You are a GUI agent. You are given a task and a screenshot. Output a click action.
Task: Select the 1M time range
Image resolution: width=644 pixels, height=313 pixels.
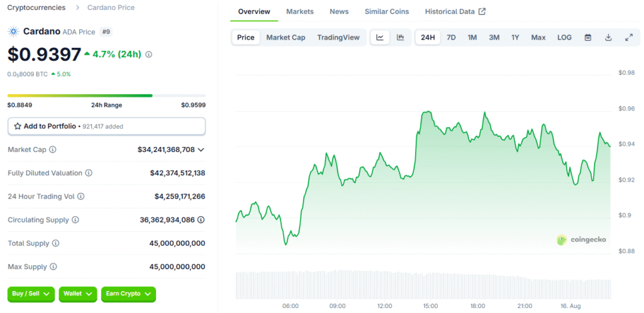[x=472, y=38]
